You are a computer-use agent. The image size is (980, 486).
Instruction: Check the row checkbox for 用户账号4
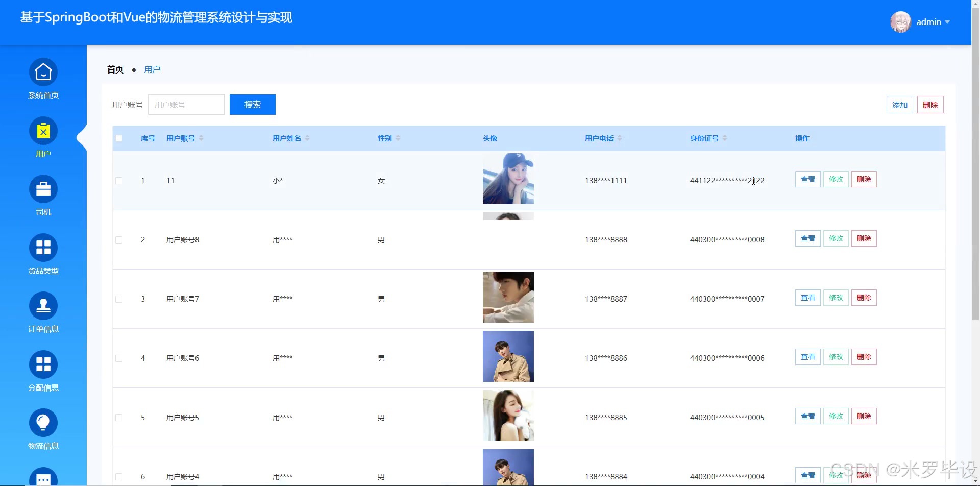coord(119,477)
